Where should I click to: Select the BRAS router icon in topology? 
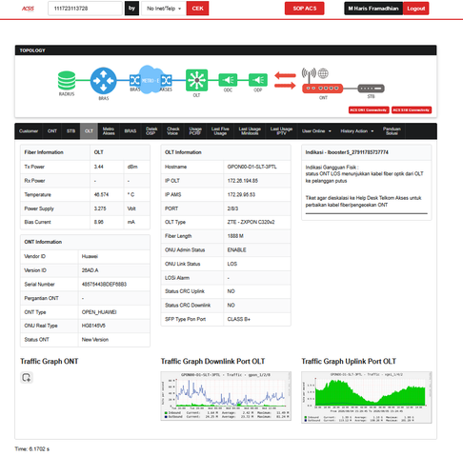tap(103, 81)
